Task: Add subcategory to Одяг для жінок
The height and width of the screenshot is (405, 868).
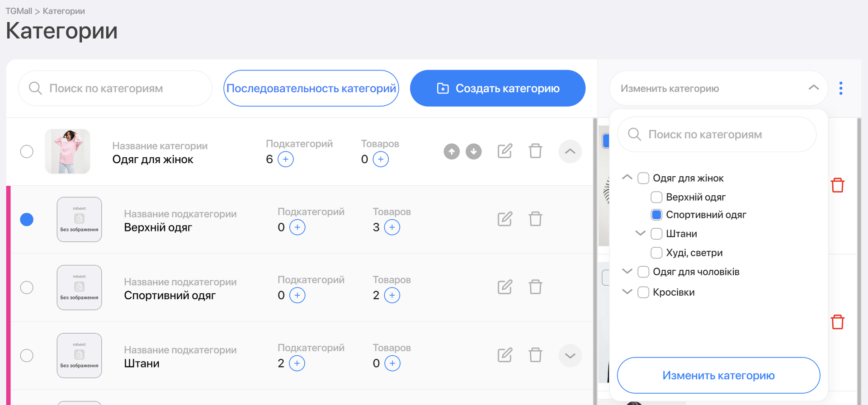Action: click(285, 160)
